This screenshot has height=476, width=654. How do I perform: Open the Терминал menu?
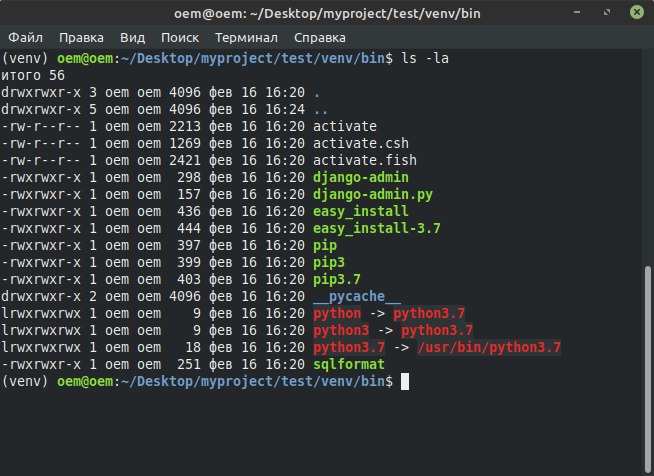246,38
